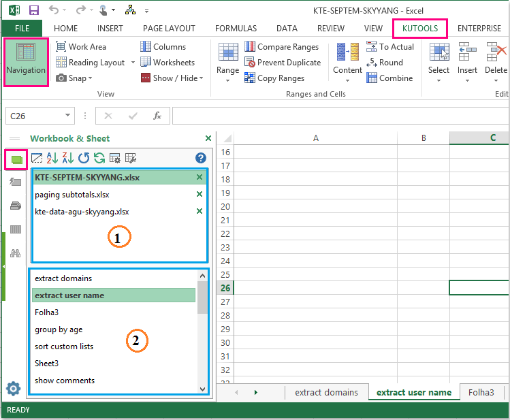Click the sheet edit pencil icon in pane toolbar
Image resolution: width=510 pixels, height=420 pixels.
pos(131,158)
